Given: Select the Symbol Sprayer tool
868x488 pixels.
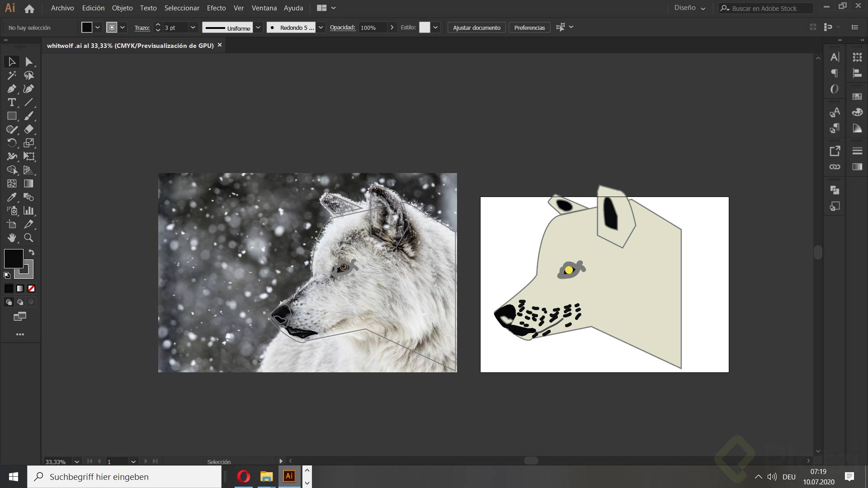Looking at the screenshot, I should (12, 211).
